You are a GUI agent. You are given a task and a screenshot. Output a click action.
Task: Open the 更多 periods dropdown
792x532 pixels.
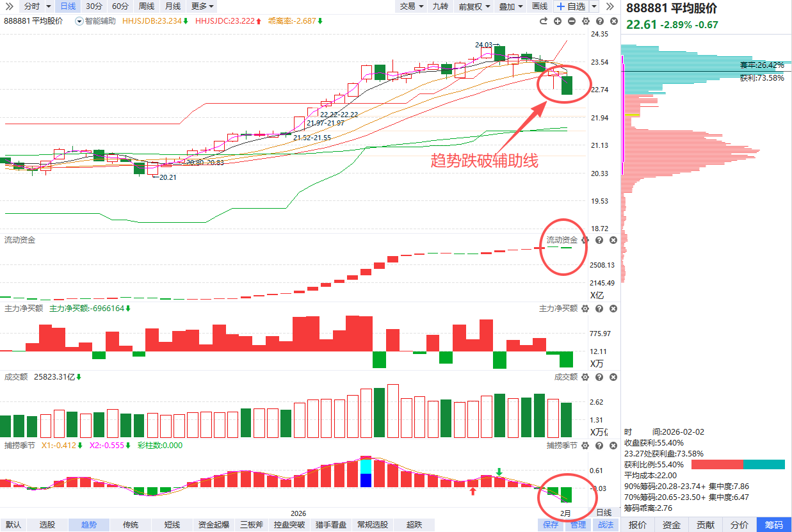click(x=202, y=6)
